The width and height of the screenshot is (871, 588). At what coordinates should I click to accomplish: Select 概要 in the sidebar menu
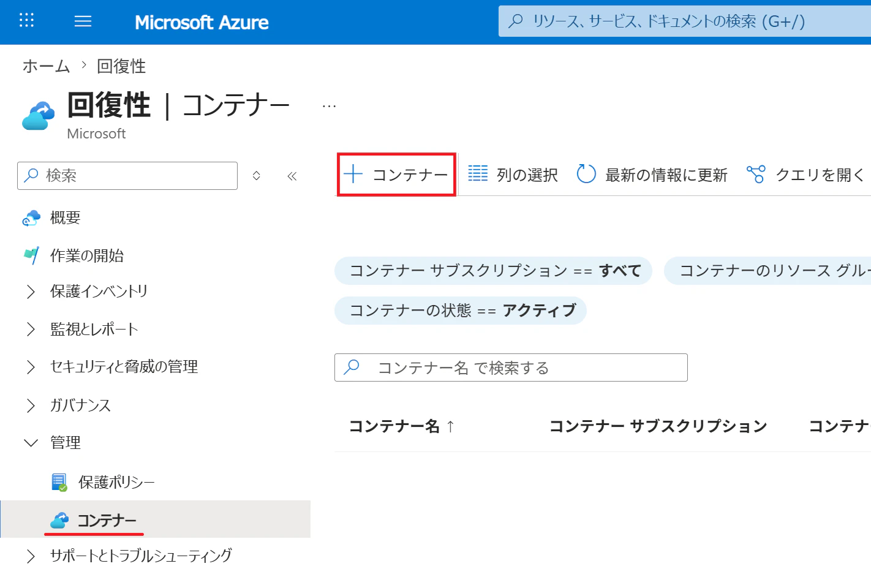pos(66,218)
